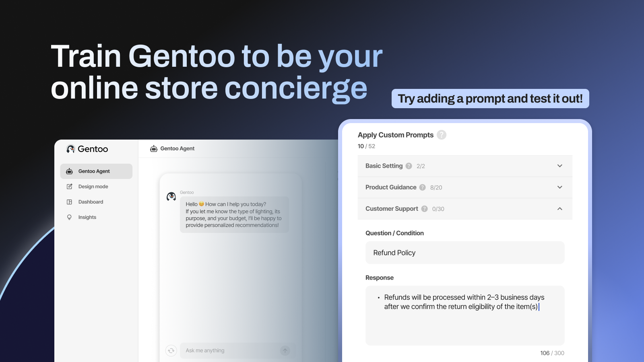Click help icon beside Customer Support
Image resolution: width=644 pixels, height=362 pixels.
pyautogui.click(x=424, y=209)
